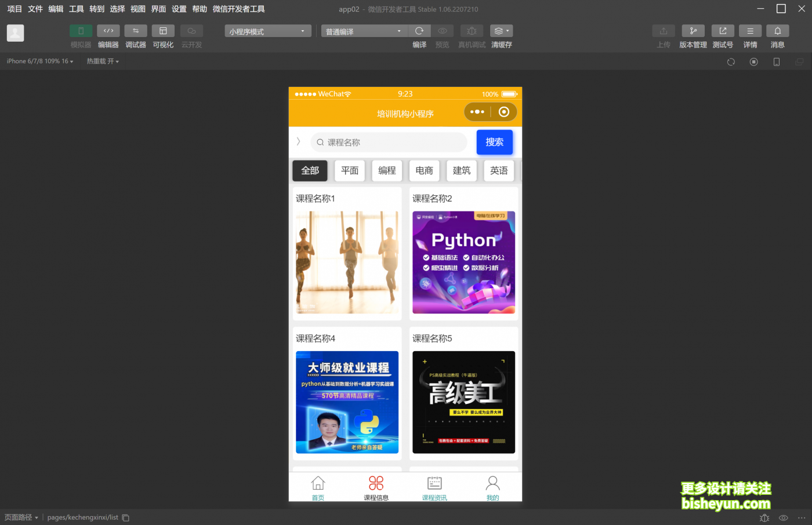Select the 建筑 category filter

point(462,170)
